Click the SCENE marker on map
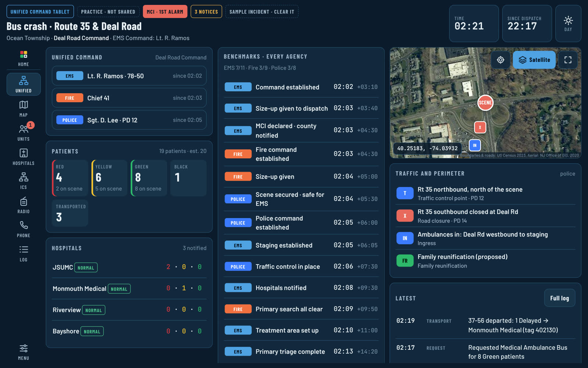Viewport: 588px width, 368px height. click(x=485, y=103)
